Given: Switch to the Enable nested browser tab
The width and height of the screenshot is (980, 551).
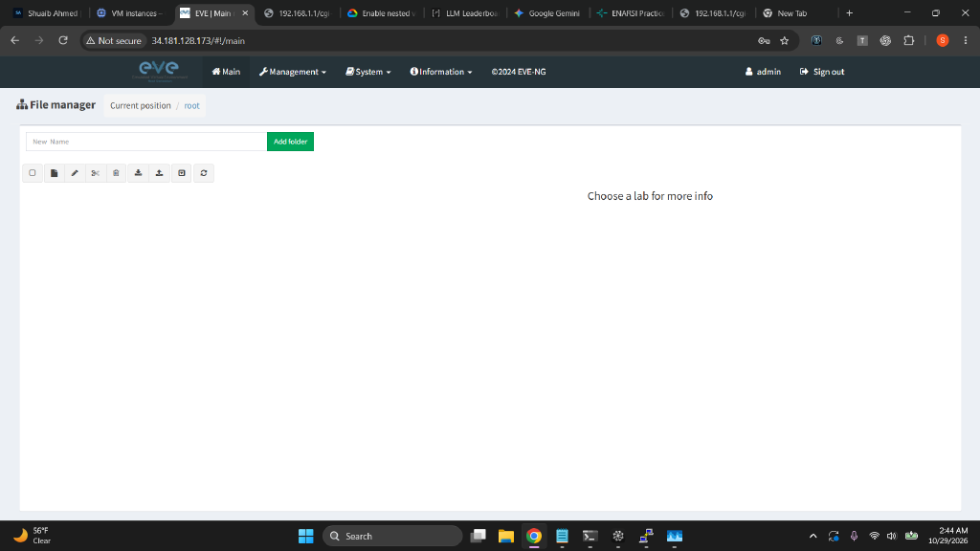Looking at the screenshot, I should 382,13.
